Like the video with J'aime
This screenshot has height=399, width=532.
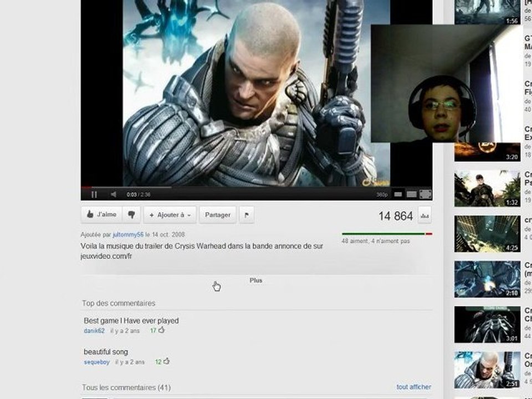tap(101, 215)
